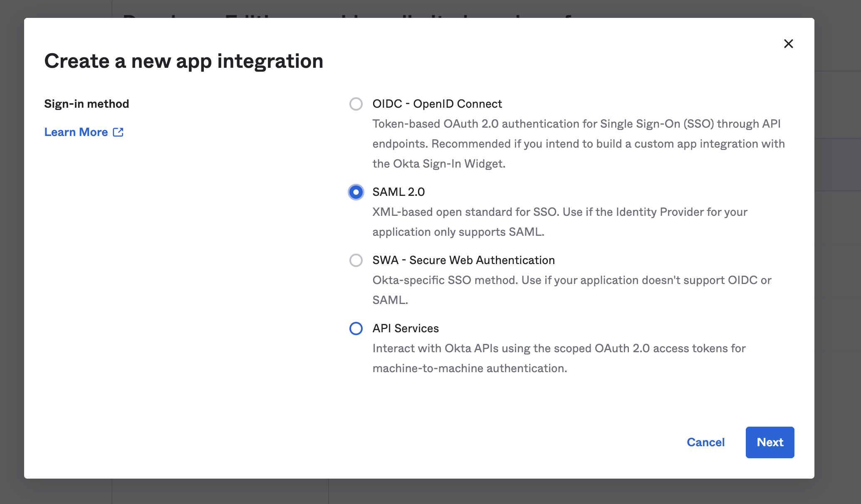Choose the SWA radio button circle
The width and height of the screenshot is (861, 504).
pos(356,260)
